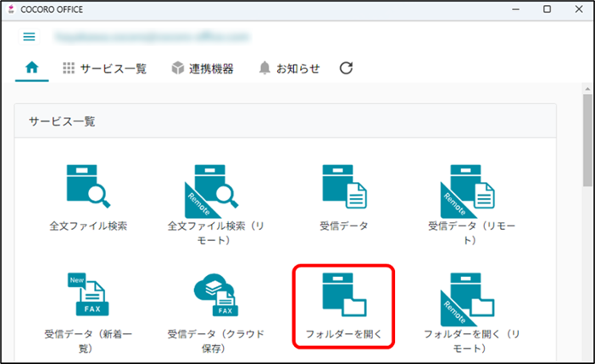Open the お知らせ notifications tab
The width and height of the screenshot is (595, 364).
pyautogui.click(x=289, y=68)
